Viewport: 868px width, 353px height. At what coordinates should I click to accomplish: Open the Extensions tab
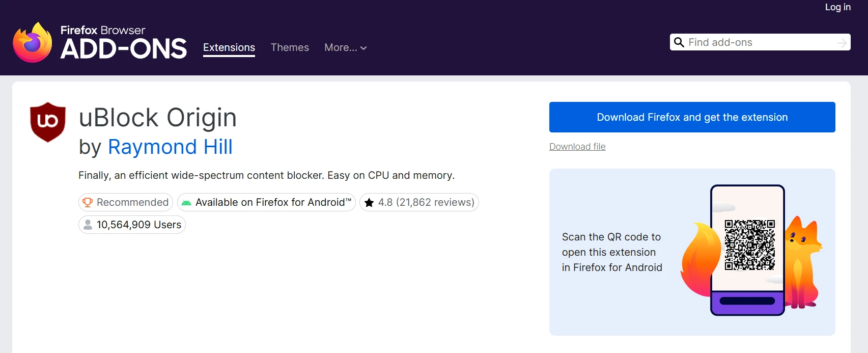(x=229, y=47)
